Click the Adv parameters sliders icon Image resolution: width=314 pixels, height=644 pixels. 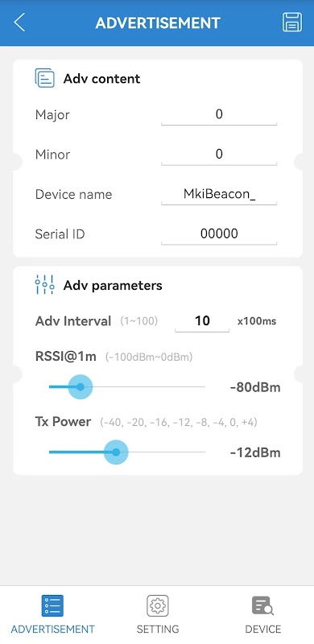pos(45,285)
